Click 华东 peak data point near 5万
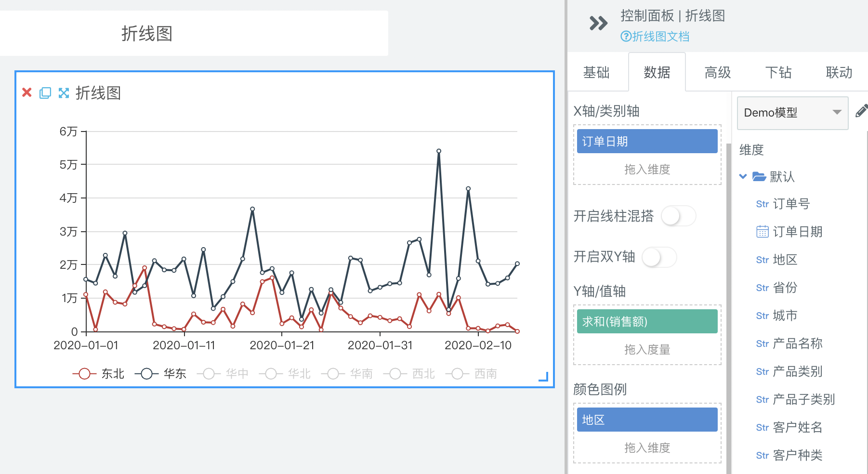The width and height of the screenshot is (868, 474). 439,151
